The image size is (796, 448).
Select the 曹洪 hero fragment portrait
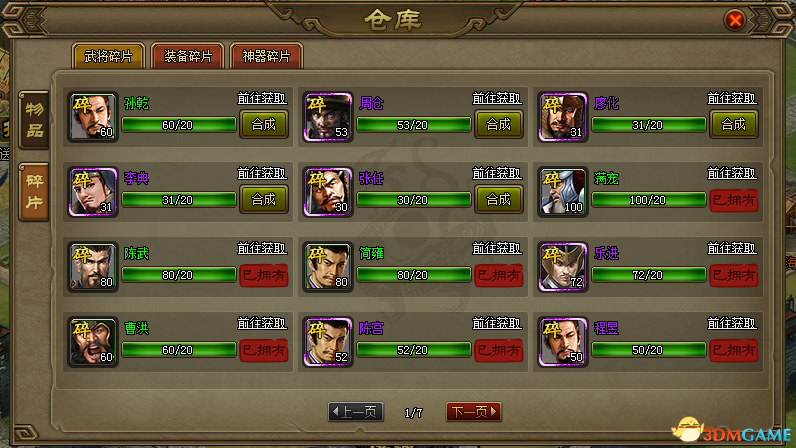pyautogui.click(x=93, y=342)
